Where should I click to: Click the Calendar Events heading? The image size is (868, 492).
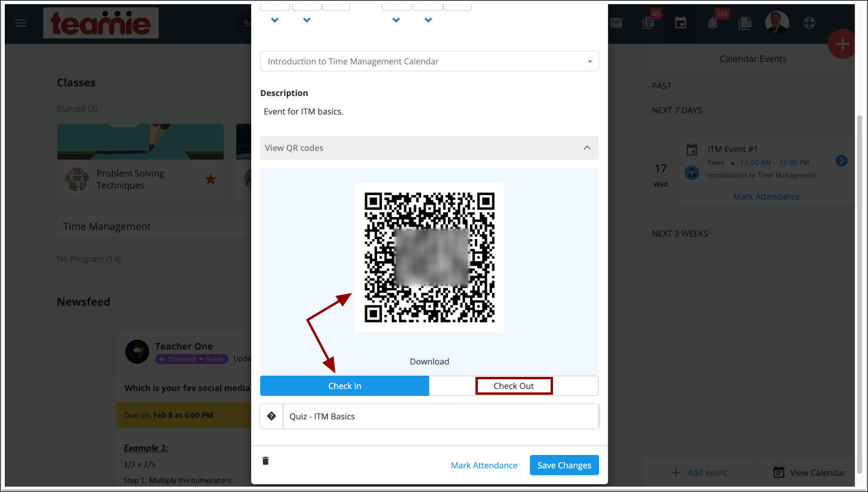(753, 58)
